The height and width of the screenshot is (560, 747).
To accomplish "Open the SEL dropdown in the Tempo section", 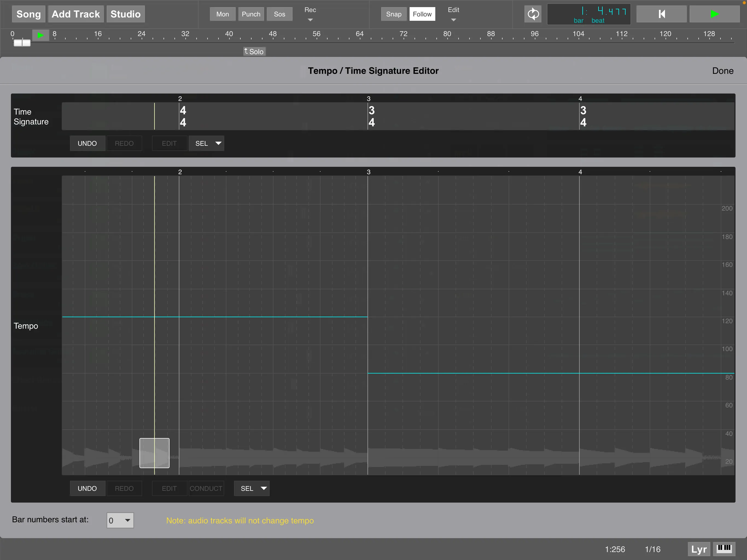I will 251,488.
